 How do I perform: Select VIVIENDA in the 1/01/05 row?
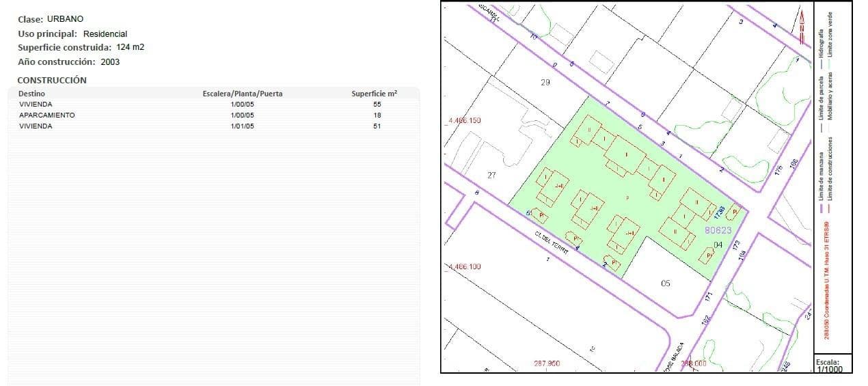36,126
